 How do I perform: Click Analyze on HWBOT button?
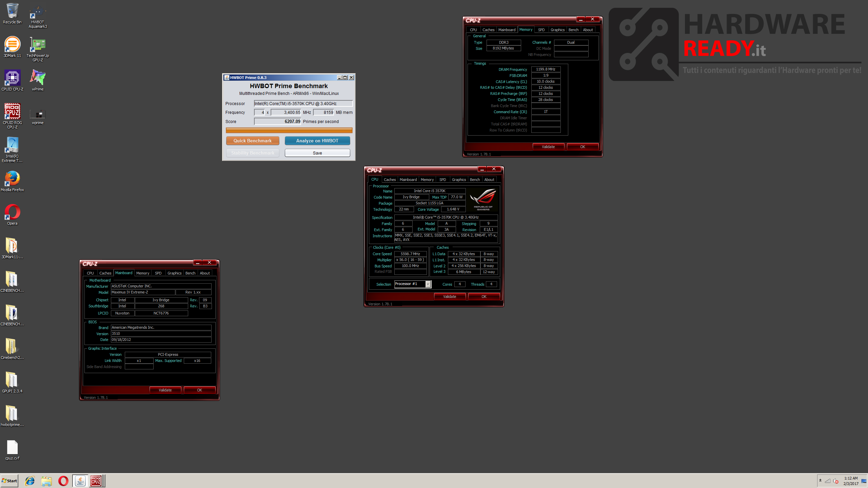[x=317, y=141]
